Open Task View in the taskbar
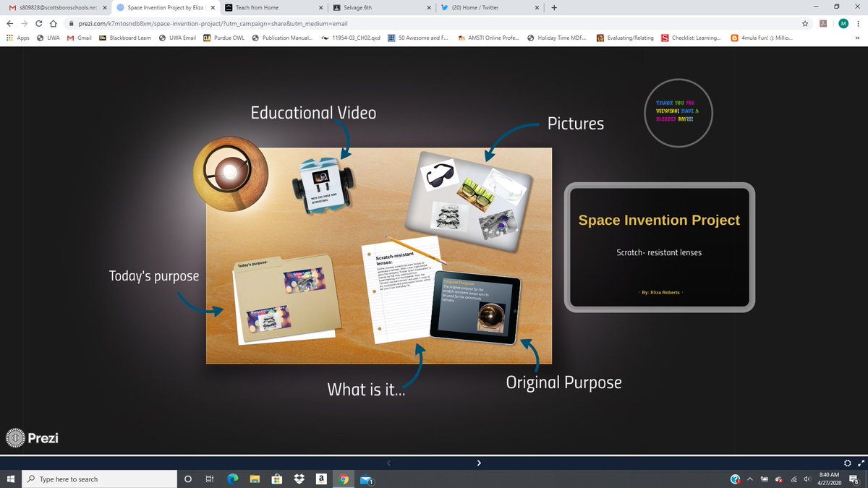This screenshot has height=488, width=868. tap(210, 479)
